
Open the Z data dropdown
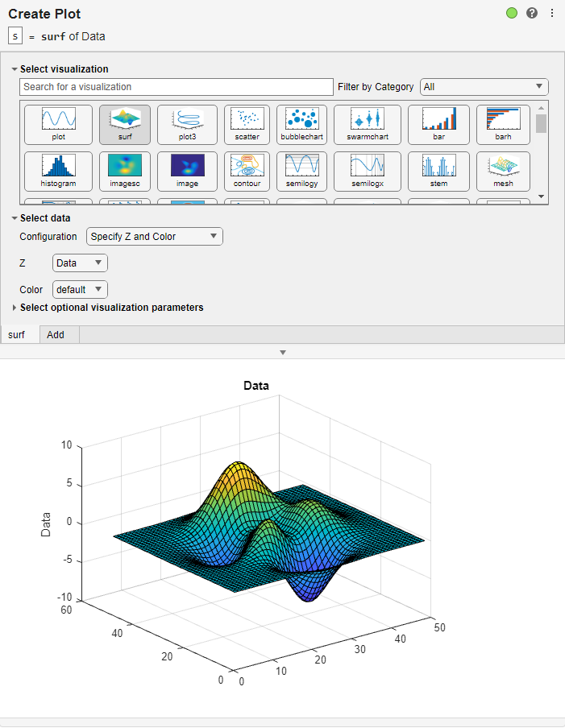pyautogui.click(x=80, y=263)
